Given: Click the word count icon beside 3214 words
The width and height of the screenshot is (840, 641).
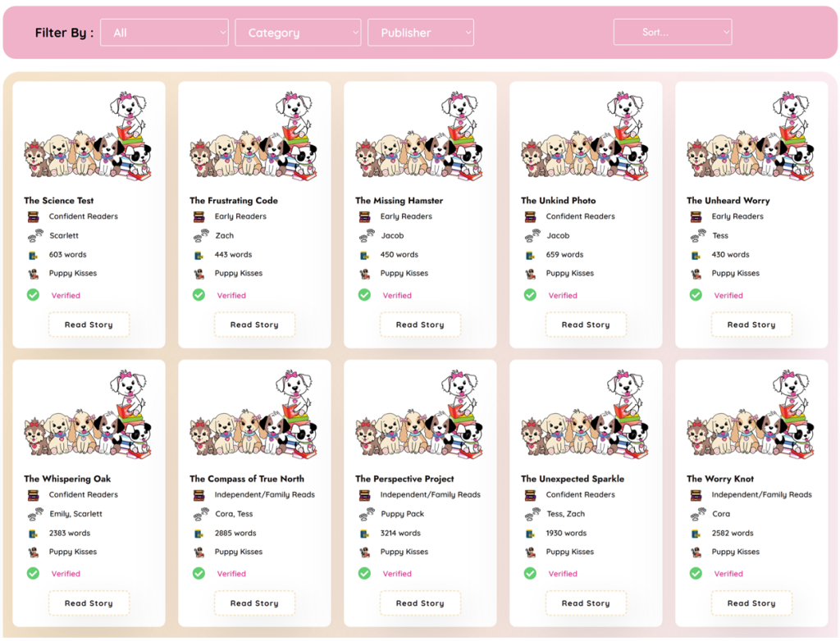Looking at the screenshot, I should (365, 534).
